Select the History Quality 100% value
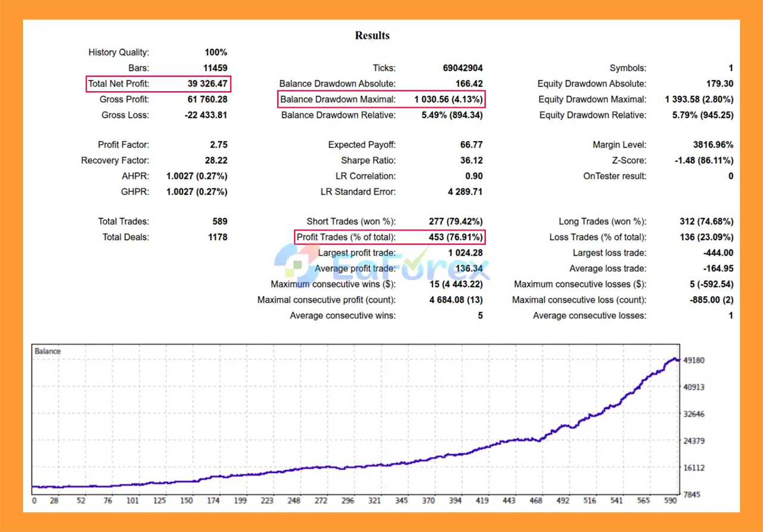This screenshot has width=763, height=532. click(215, 52)
